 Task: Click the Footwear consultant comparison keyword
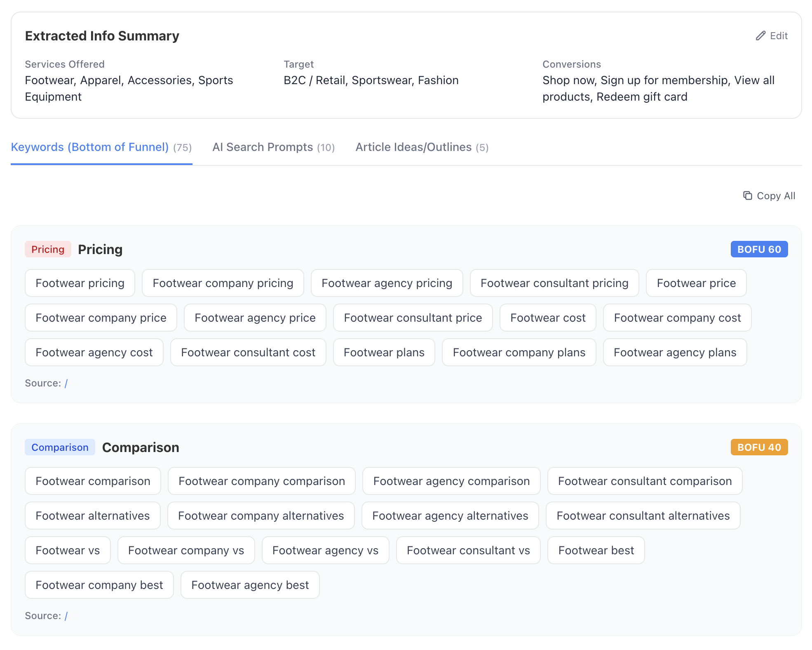[645, 481]
